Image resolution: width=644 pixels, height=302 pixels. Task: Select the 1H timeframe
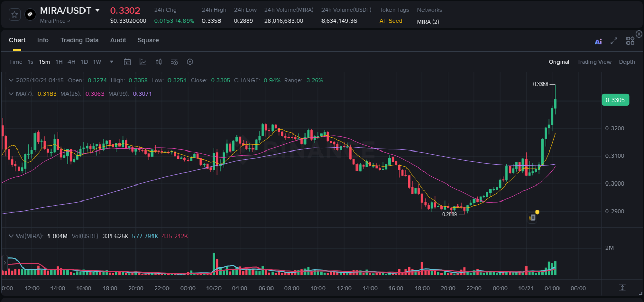point(60,62)
